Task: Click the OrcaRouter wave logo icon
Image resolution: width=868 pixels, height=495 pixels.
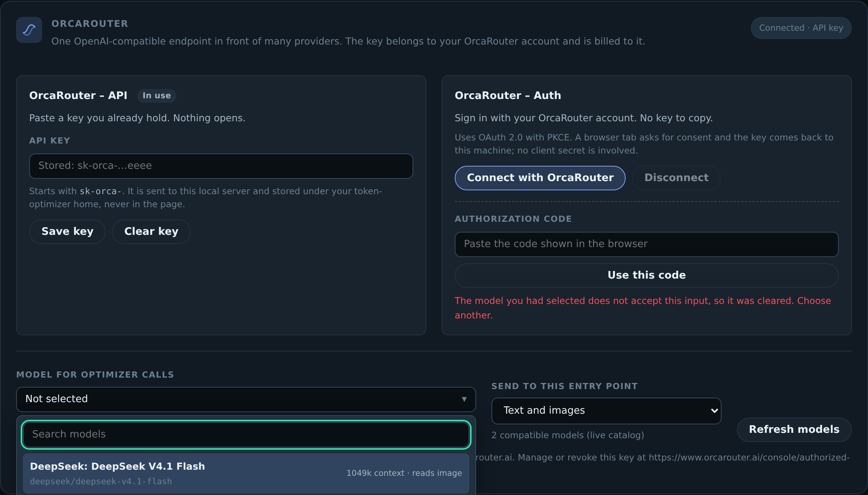Action: (x=29, y=30)
